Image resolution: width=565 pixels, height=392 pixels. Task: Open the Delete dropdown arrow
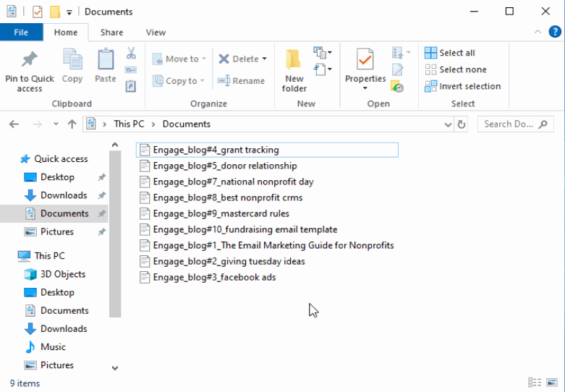point(264,59)
